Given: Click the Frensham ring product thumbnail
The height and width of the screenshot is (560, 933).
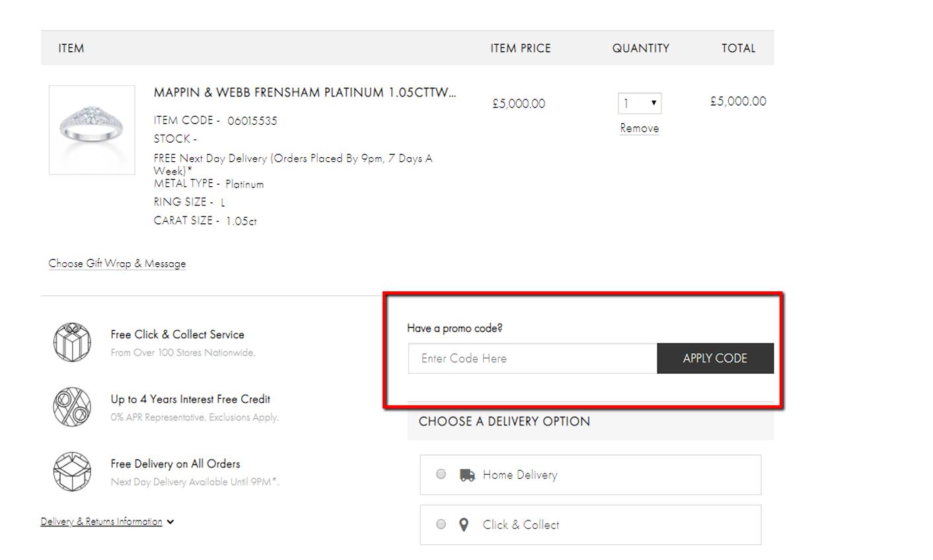Looking at the screenshot, I should point(91,129).
